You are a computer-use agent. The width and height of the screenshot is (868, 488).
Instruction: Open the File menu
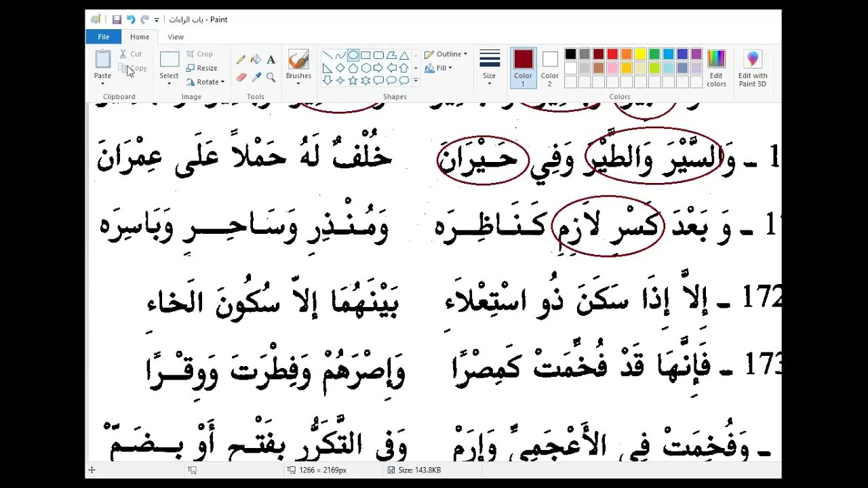(103, 37)
